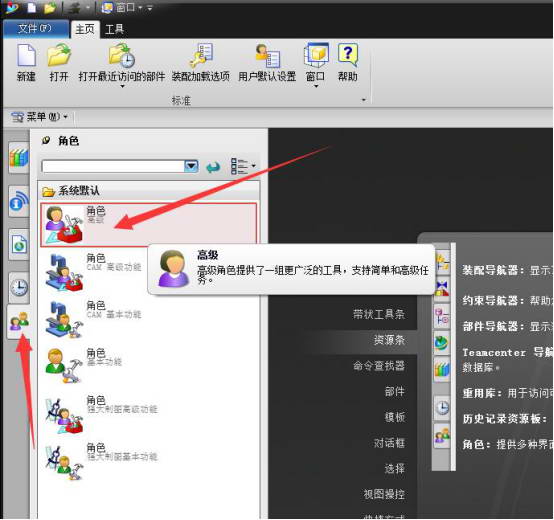The width and height of the screenshot is (554, 520).
Task: Click Part Navigator icon in welcome page
Action: (442, 316)
